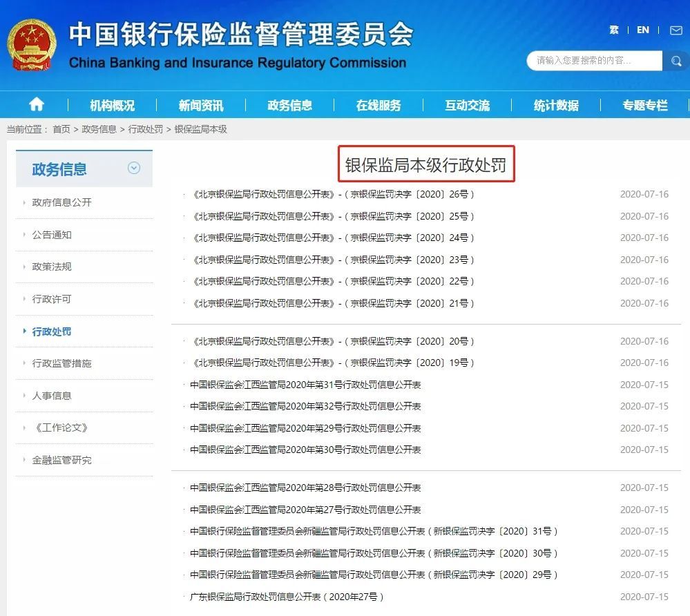Screen dimensions: 690x616
Task: Open 京银保监罚决字〔2020〕23号 entry
Action: 333,260
